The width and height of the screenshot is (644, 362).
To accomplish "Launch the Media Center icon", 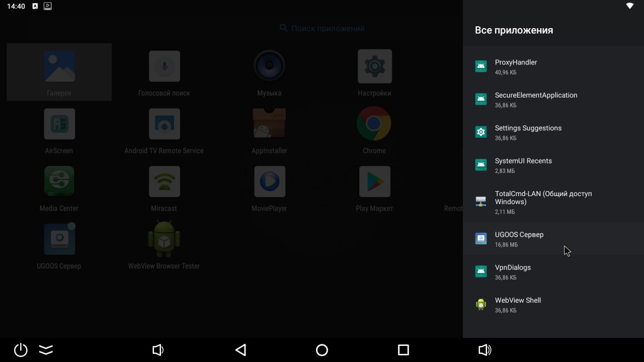I will pos(59,181).
